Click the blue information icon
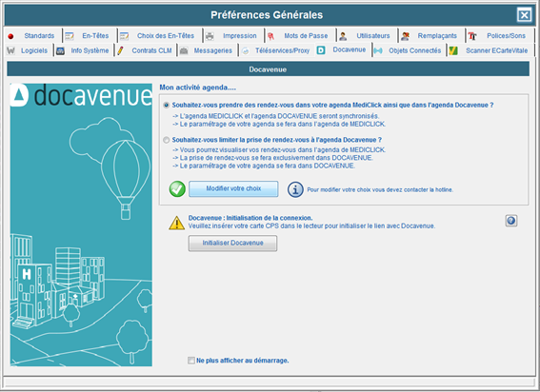This screenshot has height=392, width=540. click(x=295, y=189)
